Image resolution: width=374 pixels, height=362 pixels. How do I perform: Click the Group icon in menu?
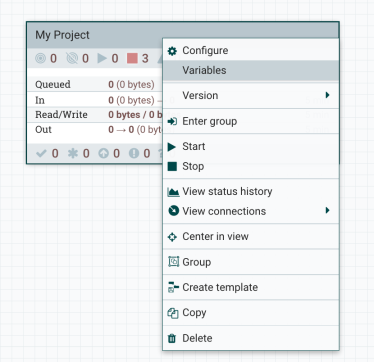click(173, 262)
